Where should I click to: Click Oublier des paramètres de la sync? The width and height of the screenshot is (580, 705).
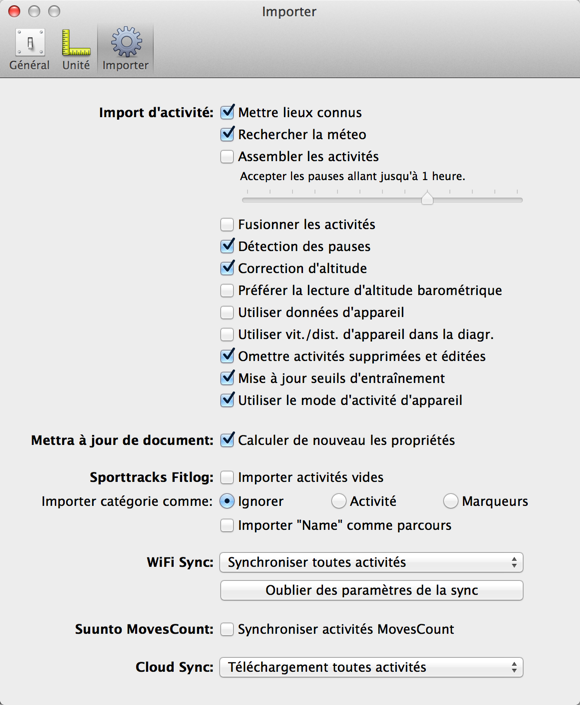[x=371, y=590]
